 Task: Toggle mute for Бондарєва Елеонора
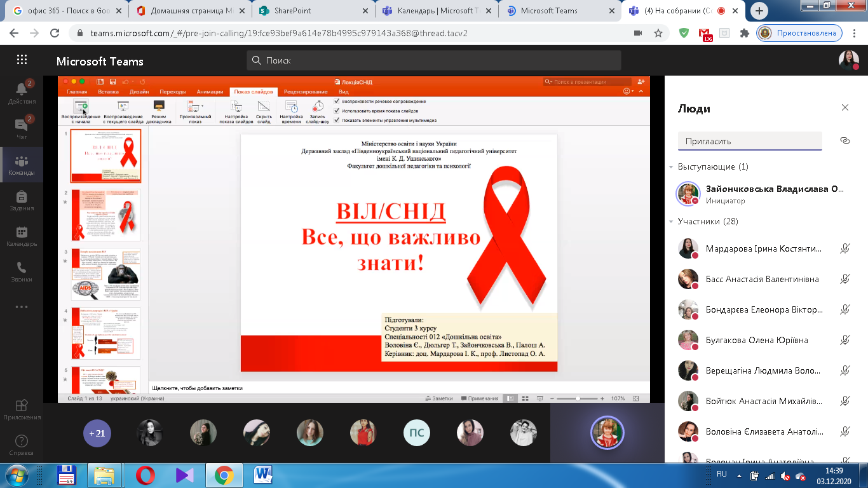[x=844, y=309]
